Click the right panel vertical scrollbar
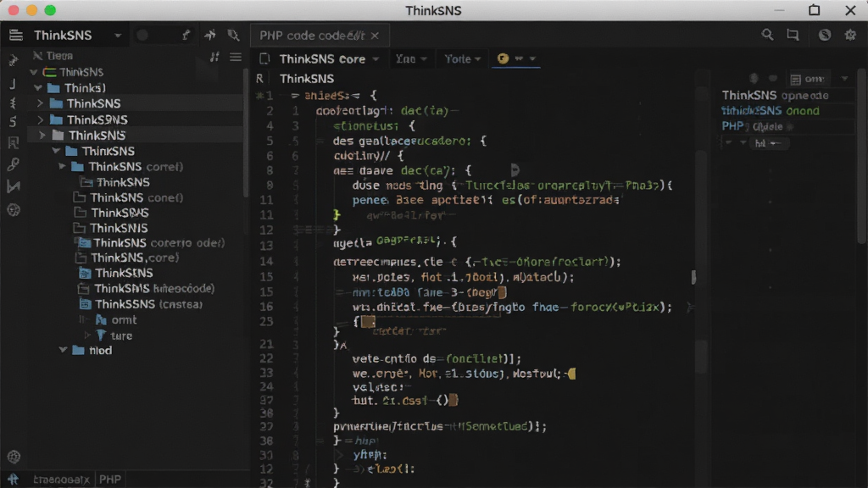 point(861,155)
